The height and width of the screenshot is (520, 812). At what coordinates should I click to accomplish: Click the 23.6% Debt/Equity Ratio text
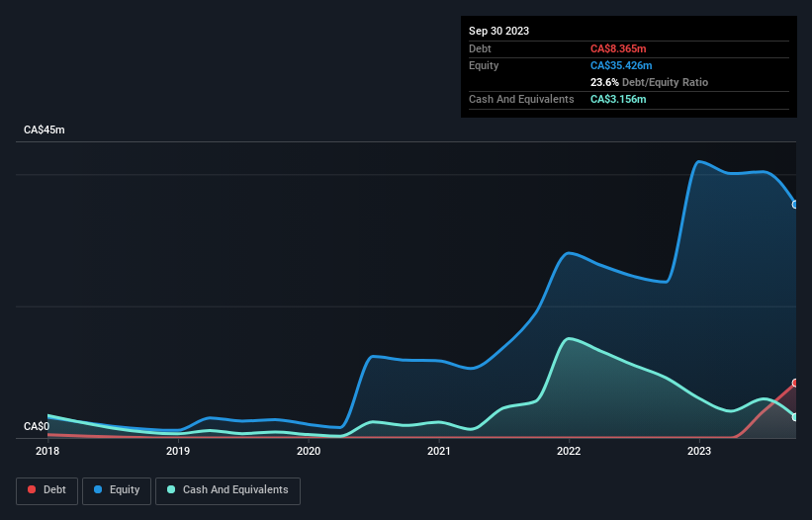point(649,82)
